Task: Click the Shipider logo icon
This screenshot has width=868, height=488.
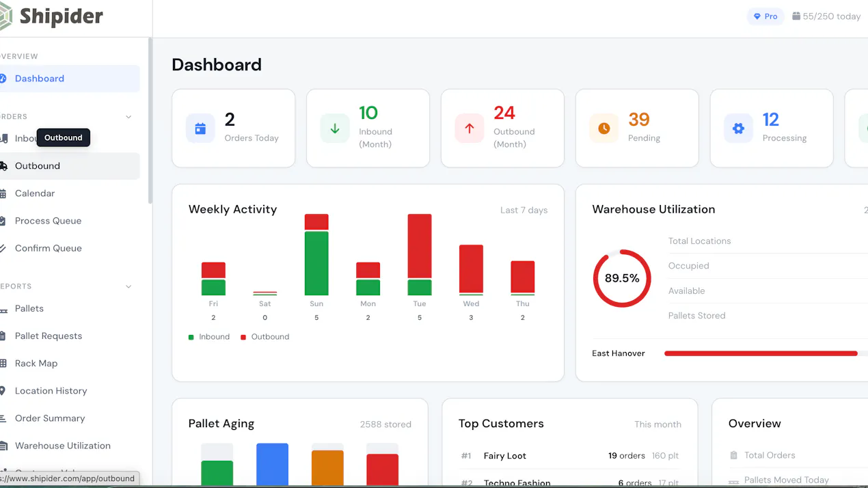Action: [x=5, y=16]
